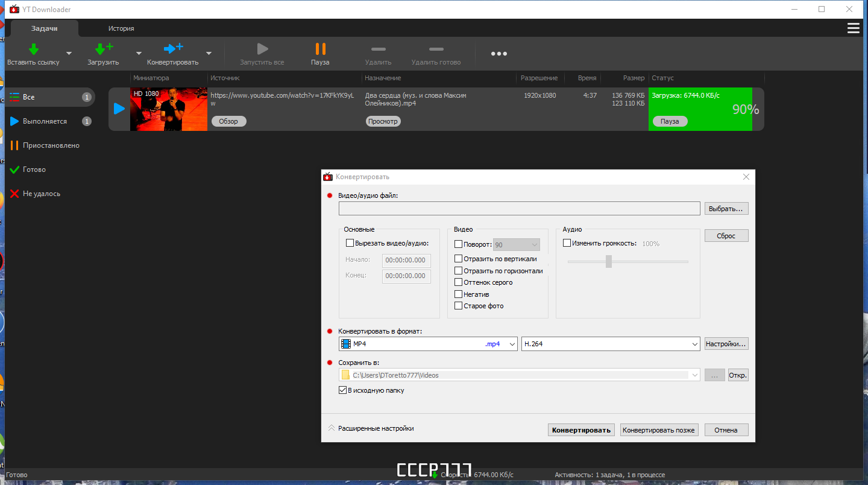Click the volume slider handle
Viewport: 868px width, 485px height.
point(609,261)
